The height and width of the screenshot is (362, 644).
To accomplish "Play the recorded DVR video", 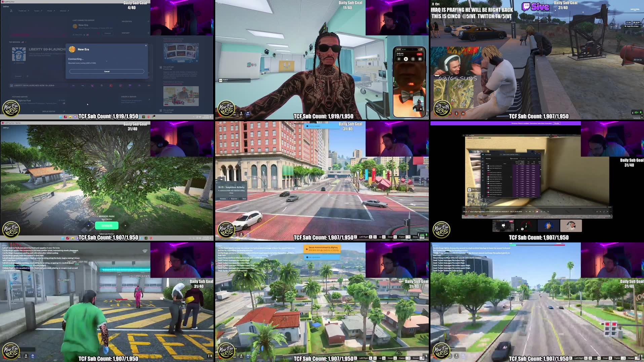I will 537,211.
